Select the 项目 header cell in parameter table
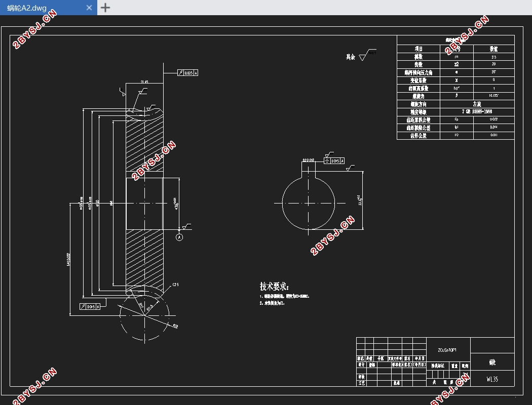532x405 pixels. click(x=419, y=49)
